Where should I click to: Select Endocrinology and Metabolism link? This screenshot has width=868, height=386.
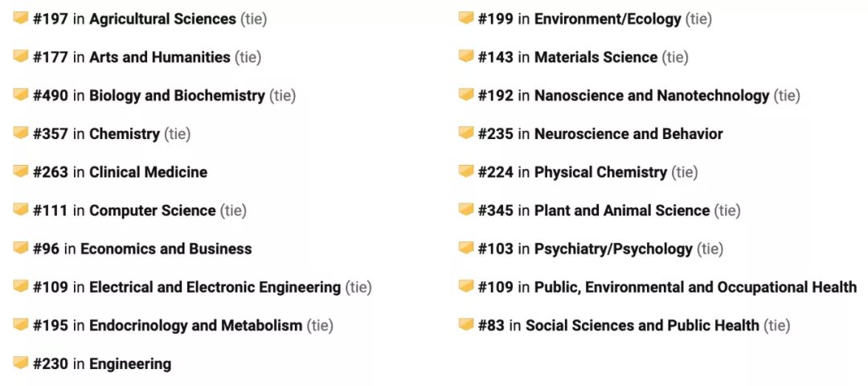click(x=195, y=326)
